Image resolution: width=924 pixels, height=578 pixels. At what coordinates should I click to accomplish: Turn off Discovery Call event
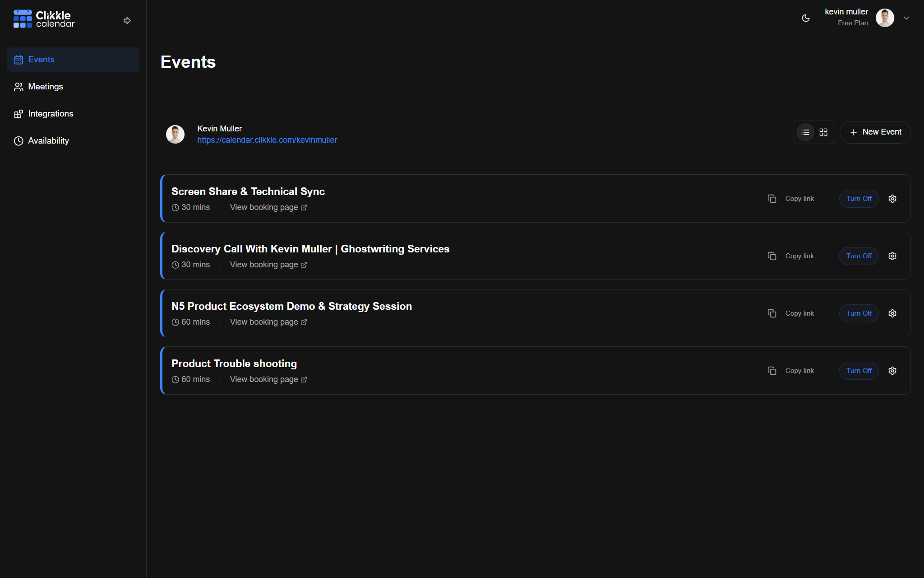tap(859, 256)
